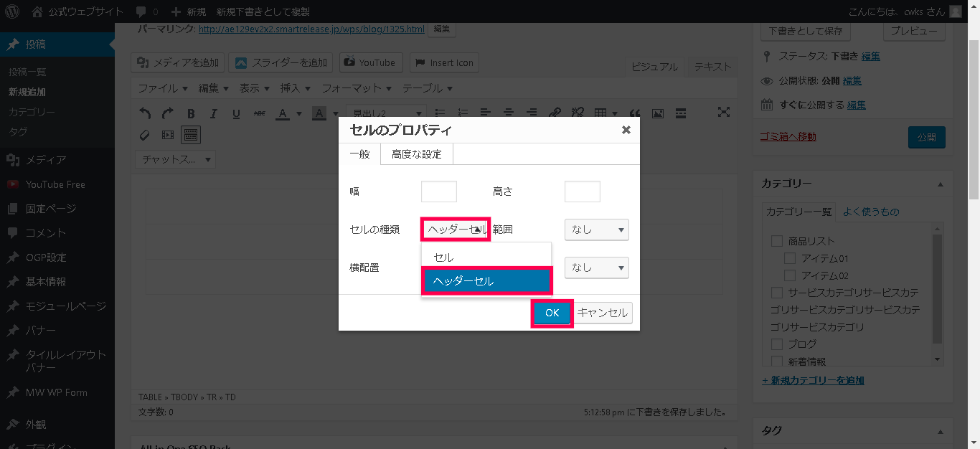Image resolution: width=980 pixels, height=449 pixels.
Task: Click the キャンセル button
Action: click(603, 313)
